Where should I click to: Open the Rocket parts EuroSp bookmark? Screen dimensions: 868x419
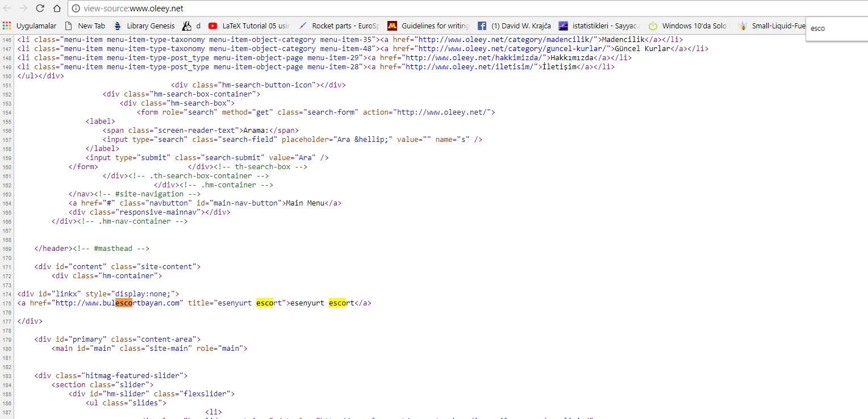coord(339,26)
